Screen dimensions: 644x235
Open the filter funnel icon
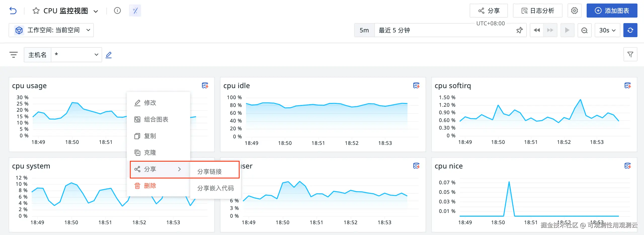tap(630, 54)
